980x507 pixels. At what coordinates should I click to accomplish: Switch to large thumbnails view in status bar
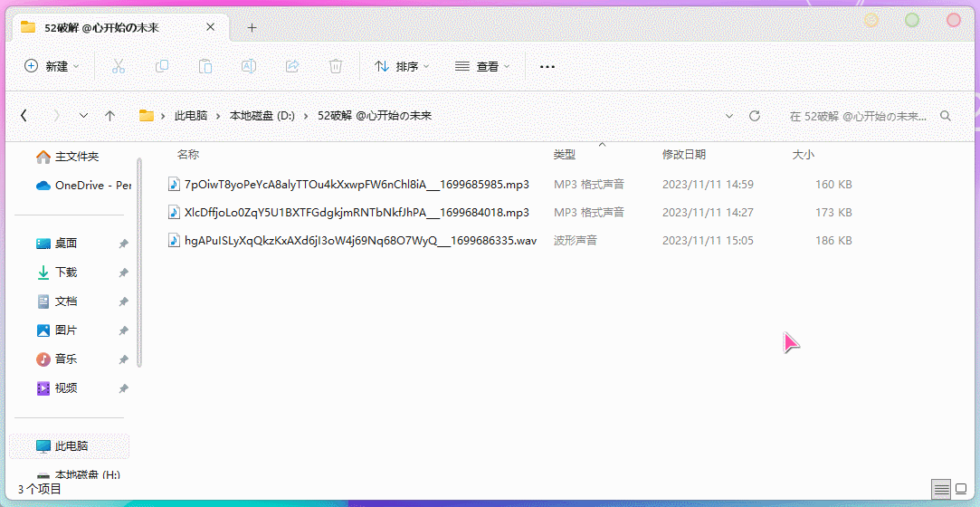[963, 489]
